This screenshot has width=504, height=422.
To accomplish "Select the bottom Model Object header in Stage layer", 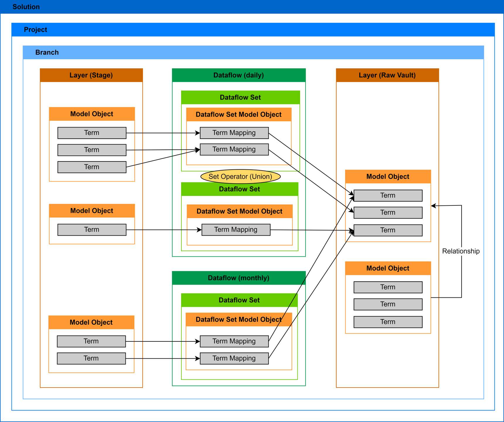I will 91,322.
